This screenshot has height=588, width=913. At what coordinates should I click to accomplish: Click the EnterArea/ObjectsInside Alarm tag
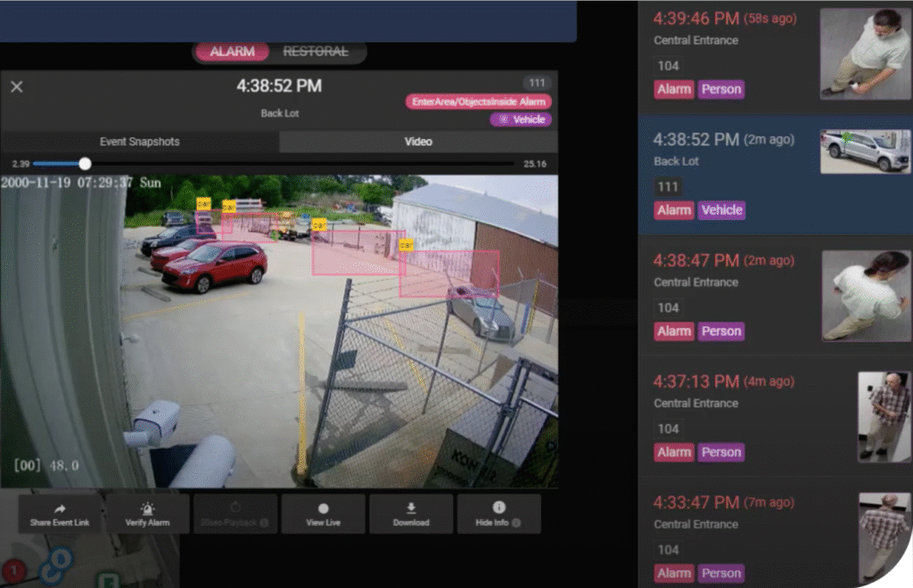(479, 102)
